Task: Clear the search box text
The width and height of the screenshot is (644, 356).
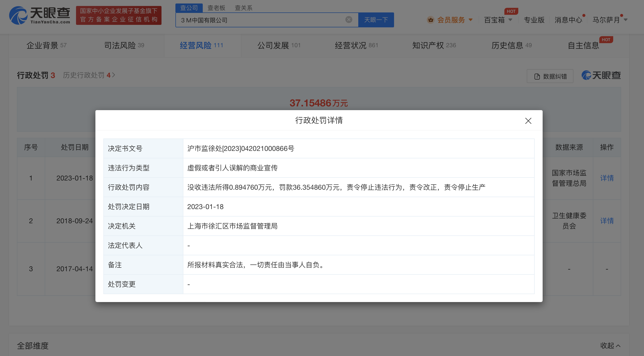Action: [x=349, y=19]
